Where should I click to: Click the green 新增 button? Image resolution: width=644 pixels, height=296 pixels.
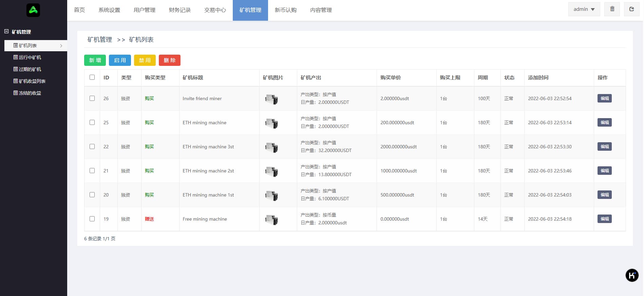95,60
